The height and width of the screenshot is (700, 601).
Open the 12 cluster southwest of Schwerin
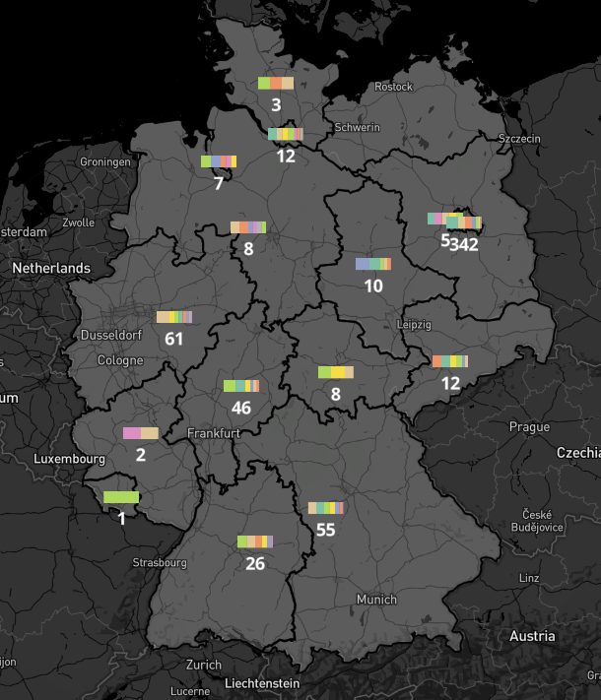point(286,155)
